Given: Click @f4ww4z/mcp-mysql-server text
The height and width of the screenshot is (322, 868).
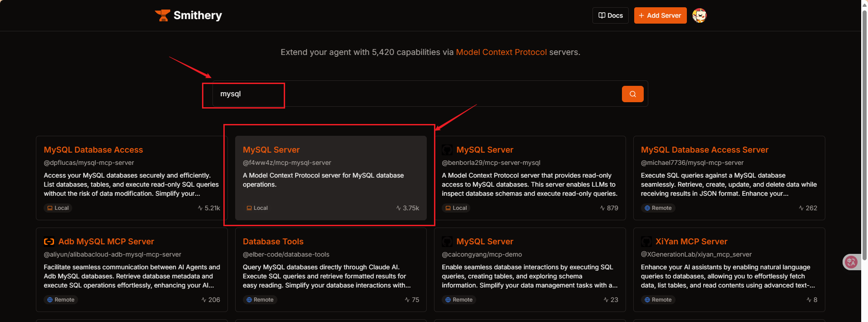Looking at the screenshot, I should click(287, 163).
